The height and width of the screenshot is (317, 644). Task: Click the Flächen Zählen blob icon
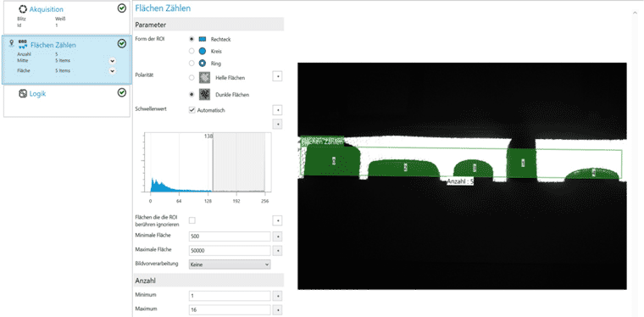23,44
